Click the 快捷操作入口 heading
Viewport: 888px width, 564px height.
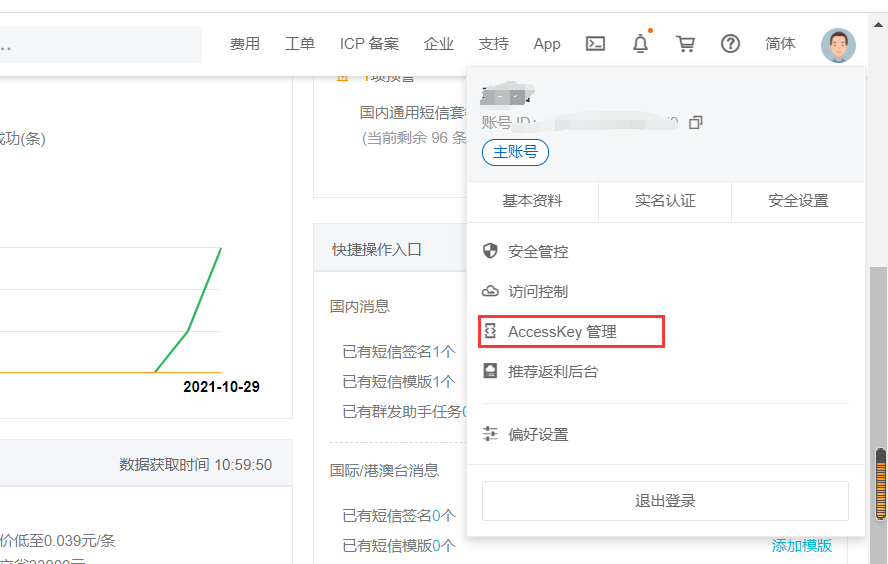click(x=377, y=250)
